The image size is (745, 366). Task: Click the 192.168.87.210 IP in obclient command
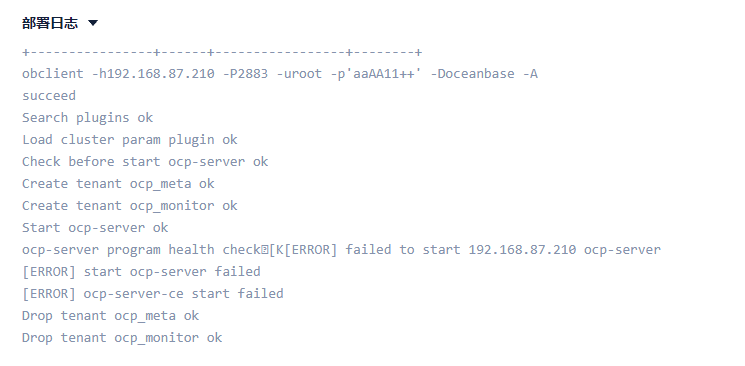[161, 74]
